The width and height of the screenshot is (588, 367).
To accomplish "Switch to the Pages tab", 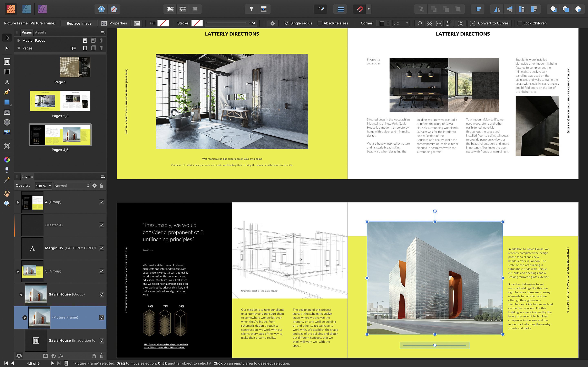I will (x=26, y=32).
